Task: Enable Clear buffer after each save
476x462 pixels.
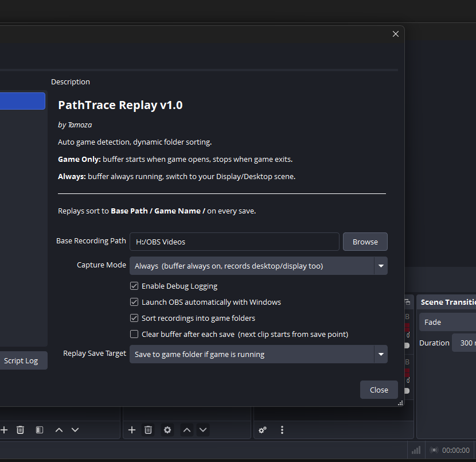Action: (x=134, y=334)
